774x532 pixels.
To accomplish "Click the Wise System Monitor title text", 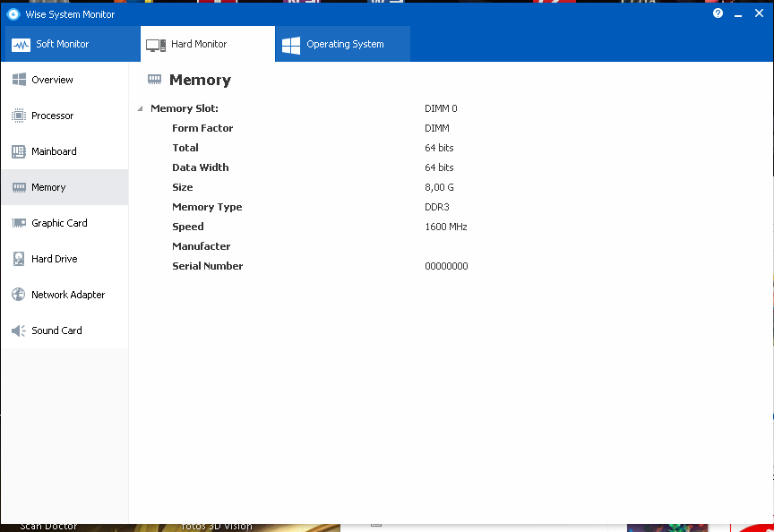I will pos(70,15).
